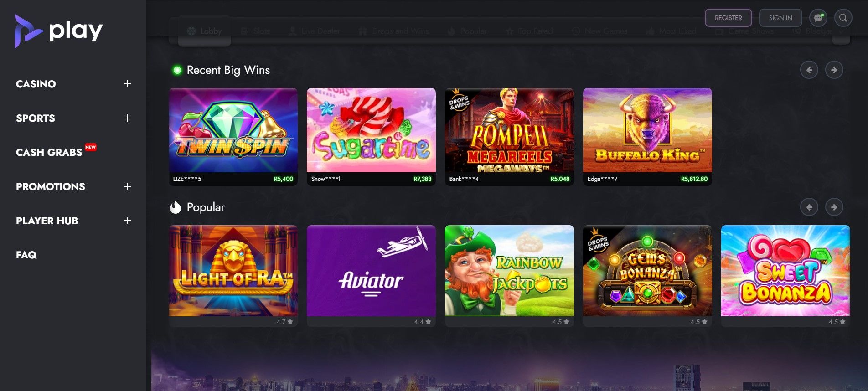Launch the Sweet Bonanza game

click(785, 271)
